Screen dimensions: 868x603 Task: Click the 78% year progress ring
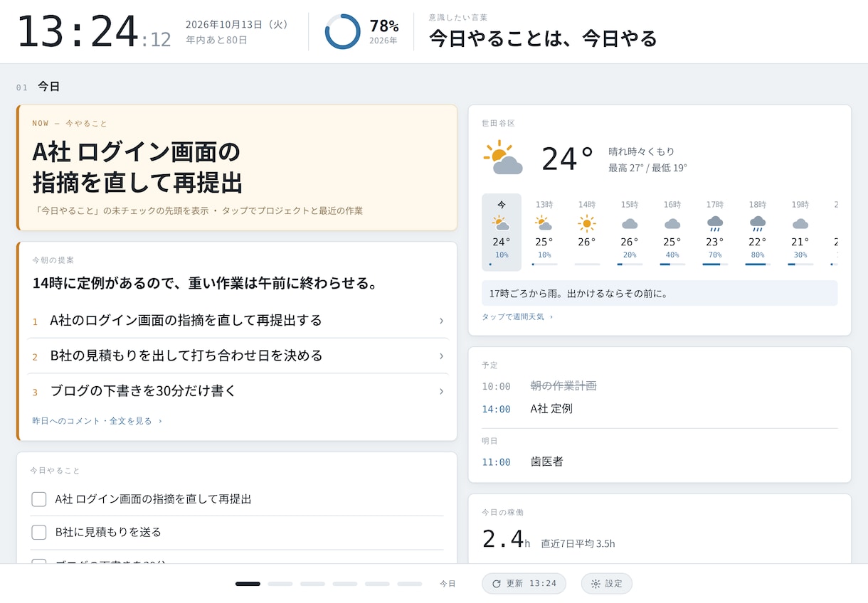point(343,31)
